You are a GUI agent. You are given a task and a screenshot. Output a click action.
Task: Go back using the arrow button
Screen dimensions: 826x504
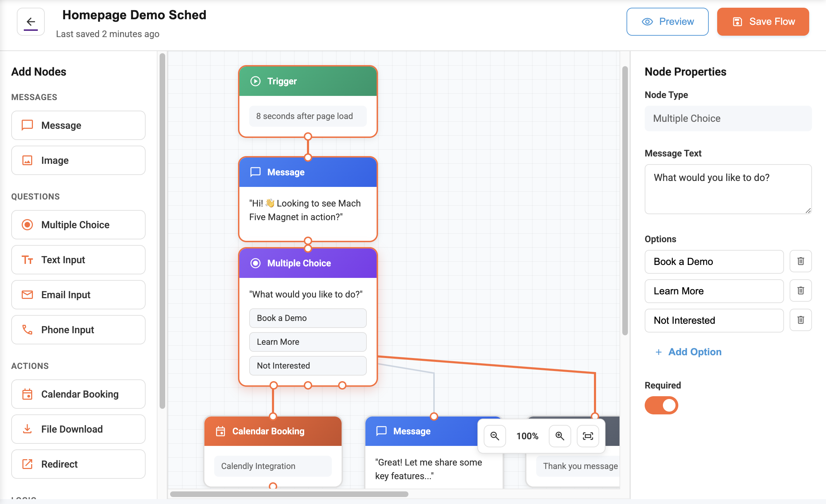coord(30,22)
